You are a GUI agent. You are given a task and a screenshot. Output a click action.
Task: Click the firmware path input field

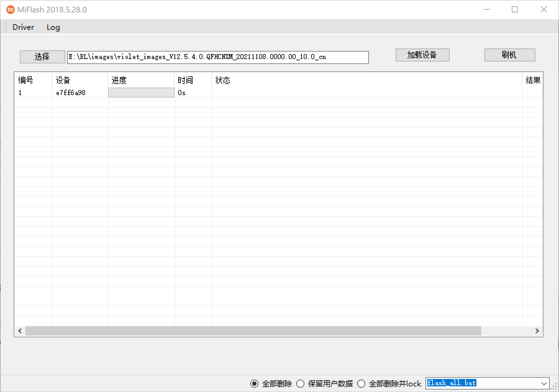pyautogui.click(x=217, y=57)
